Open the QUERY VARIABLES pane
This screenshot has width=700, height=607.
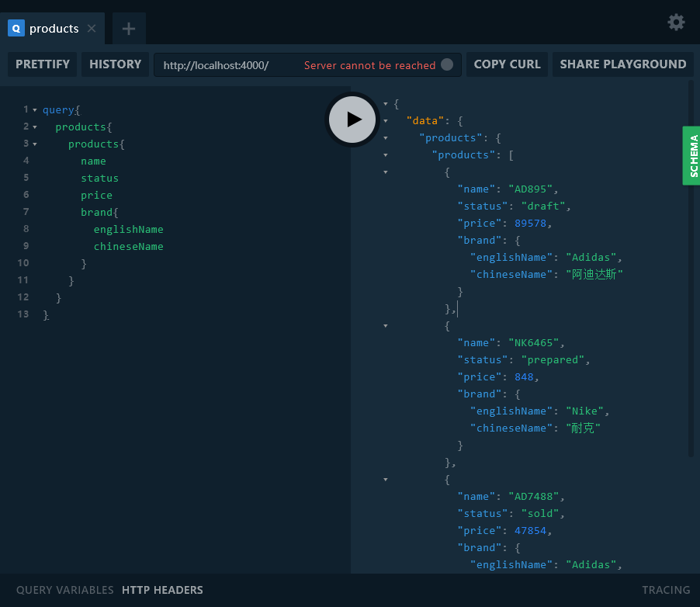[64, 590]
